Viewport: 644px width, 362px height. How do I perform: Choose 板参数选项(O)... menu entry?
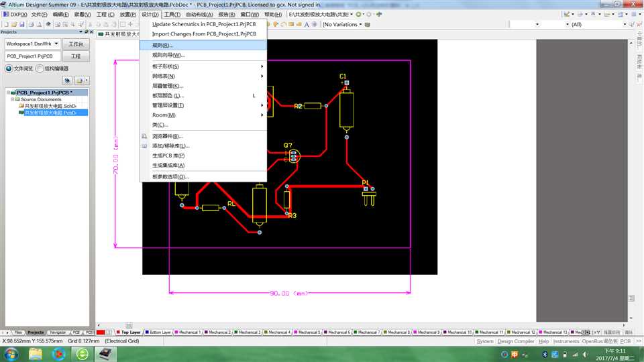tap(203, 177)
